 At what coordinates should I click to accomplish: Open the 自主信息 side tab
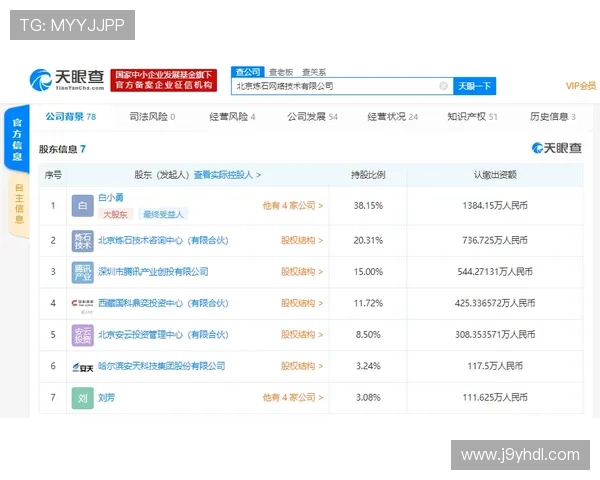(19, 204)
